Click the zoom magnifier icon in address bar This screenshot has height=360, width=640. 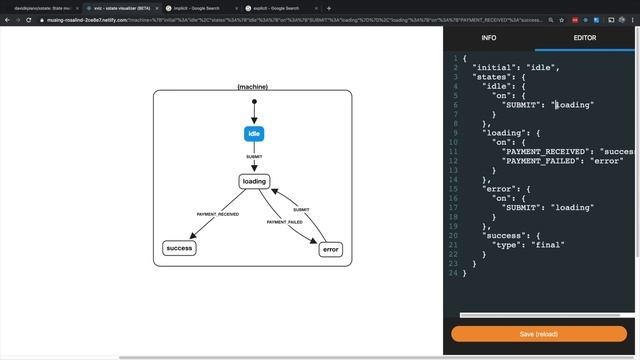[551, 20]
